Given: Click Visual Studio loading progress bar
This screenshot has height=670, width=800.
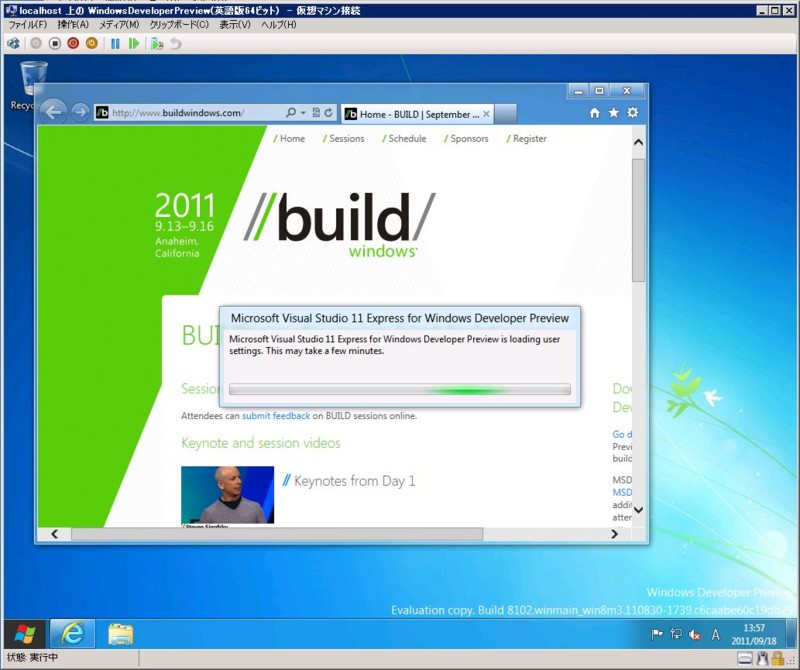Looking at the screenshot, I should [x=399, y=390].
